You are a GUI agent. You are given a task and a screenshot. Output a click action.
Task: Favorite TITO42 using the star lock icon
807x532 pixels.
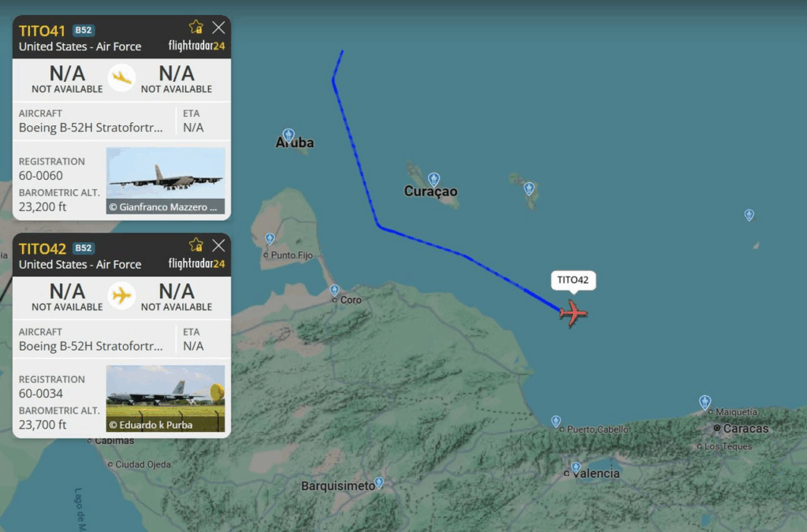tap(195, 245)
